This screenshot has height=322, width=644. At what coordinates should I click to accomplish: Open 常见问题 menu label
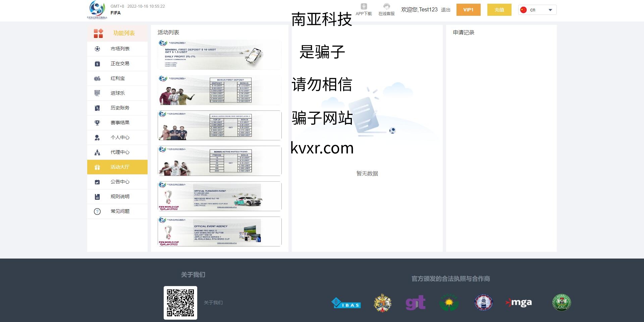(x=120, y=211)
